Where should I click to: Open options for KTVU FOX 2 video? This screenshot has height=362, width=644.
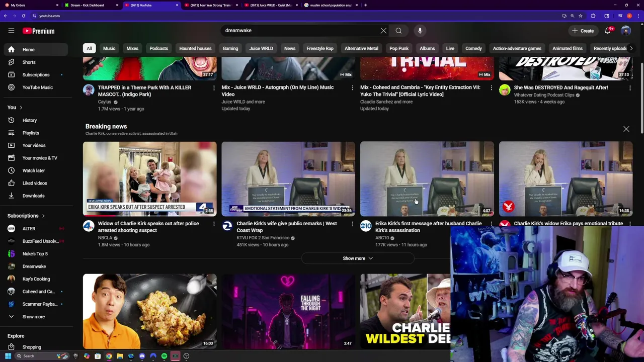pyautogui.click(x=352, y=224)
